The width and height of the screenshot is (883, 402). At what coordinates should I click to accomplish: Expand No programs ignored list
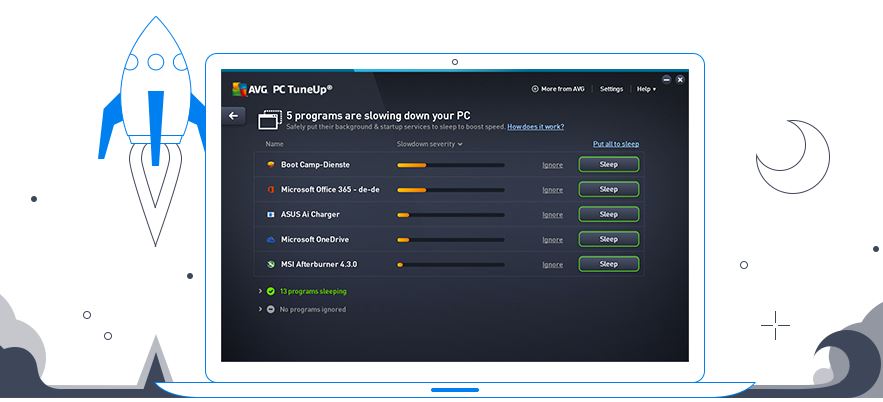point(260,309)
